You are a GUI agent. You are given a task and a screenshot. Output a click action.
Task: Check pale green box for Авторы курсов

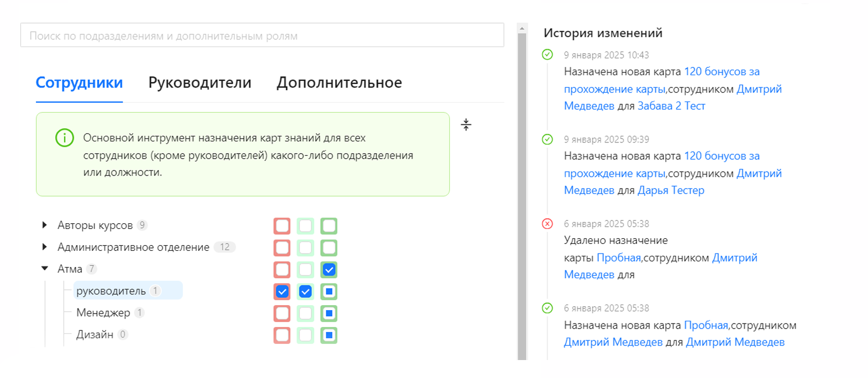(x=305, y=226)
